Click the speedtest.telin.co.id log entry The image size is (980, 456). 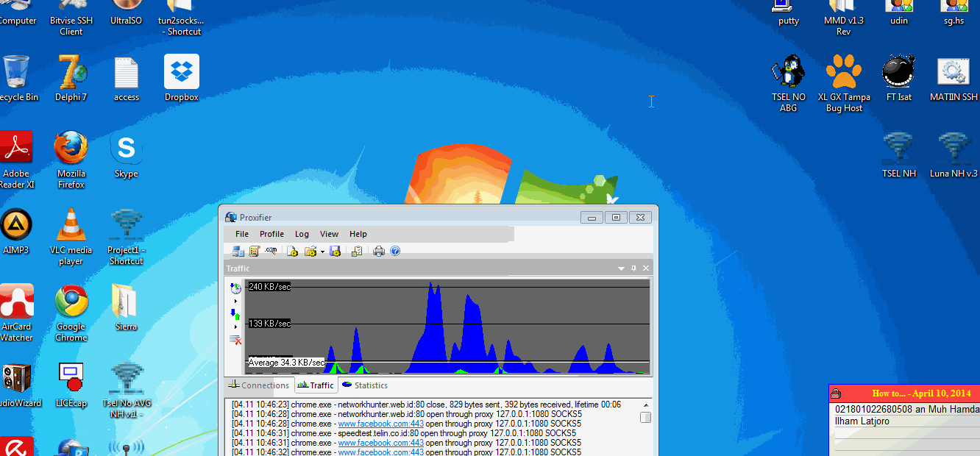tap(406, 433)
